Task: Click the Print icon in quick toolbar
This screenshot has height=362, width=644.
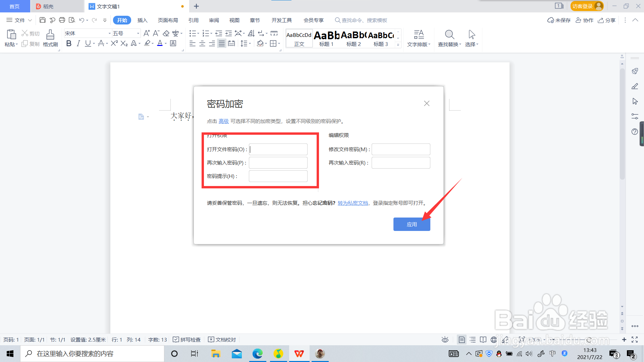Action: click(x=62, y=20)
